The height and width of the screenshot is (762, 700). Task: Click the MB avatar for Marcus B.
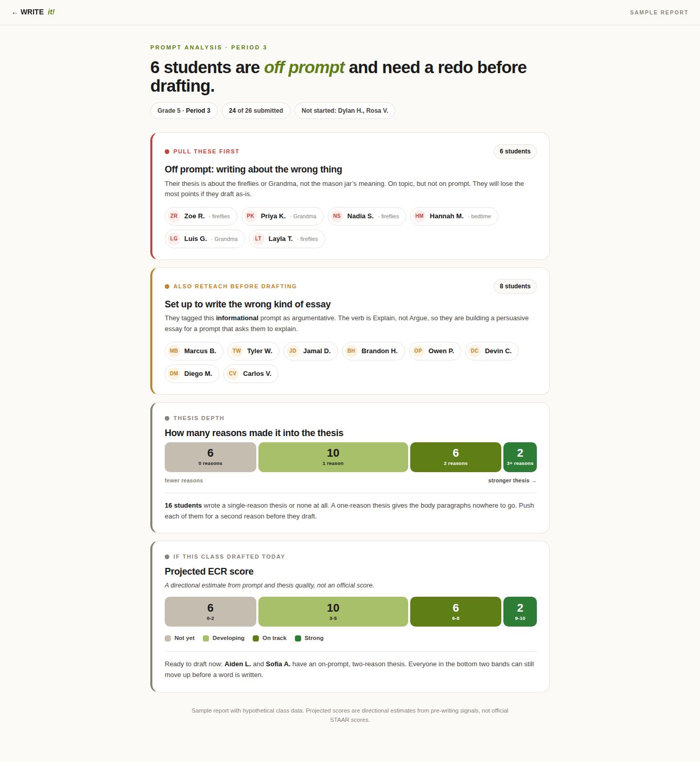tap(174, 351)
